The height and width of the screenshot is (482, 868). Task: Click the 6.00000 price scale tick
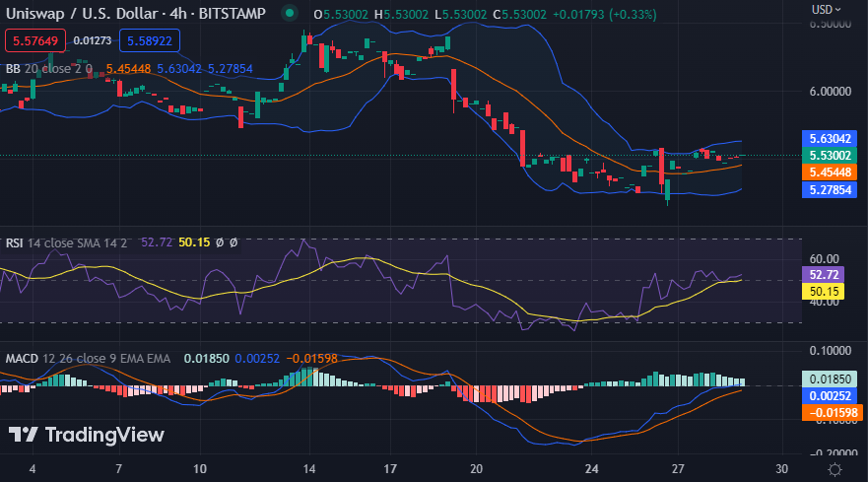click(x=831, y=92)
